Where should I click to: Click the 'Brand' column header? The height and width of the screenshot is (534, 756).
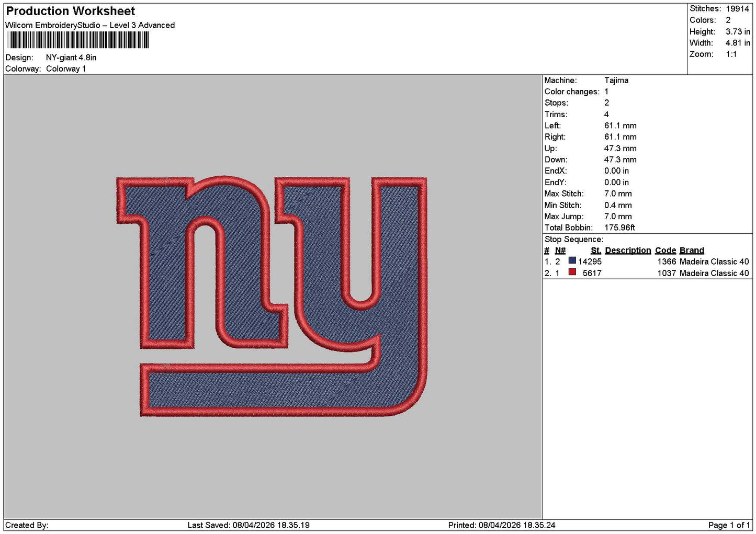point(692,251)
